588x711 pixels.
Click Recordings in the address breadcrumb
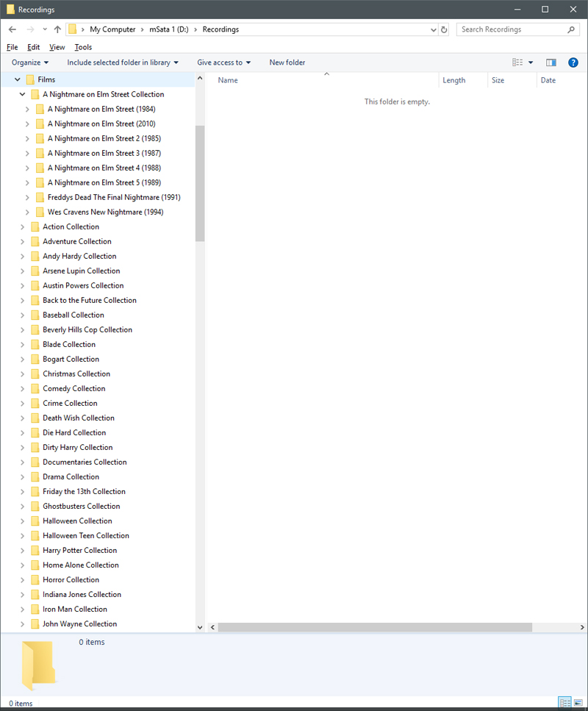pos(220,29)
